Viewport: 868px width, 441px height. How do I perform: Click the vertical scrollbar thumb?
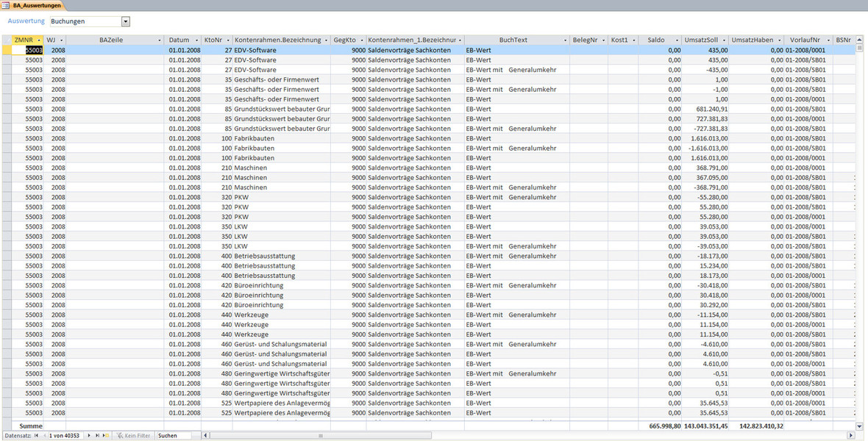pyautogui.click(x=860, y=48)
